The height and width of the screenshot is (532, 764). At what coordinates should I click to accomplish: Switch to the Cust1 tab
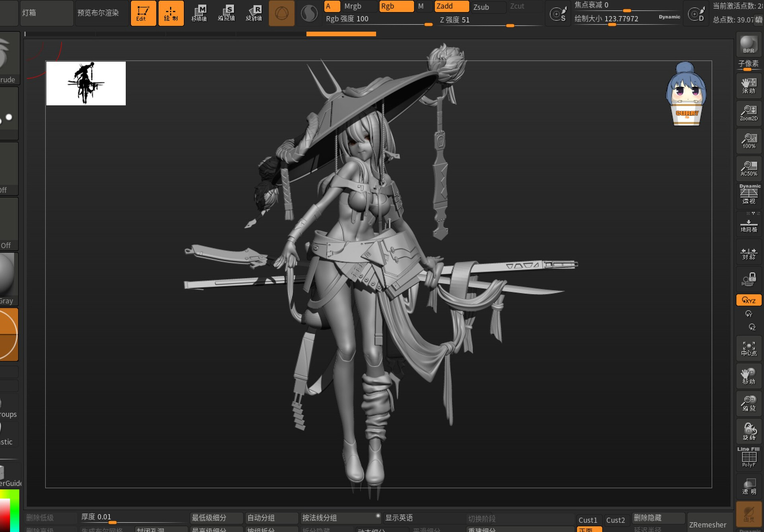(589, 520)
